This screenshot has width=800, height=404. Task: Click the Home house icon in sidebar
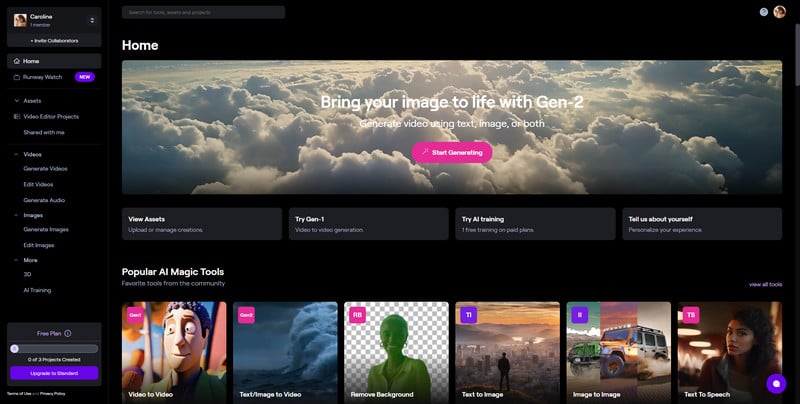[17, 61]
